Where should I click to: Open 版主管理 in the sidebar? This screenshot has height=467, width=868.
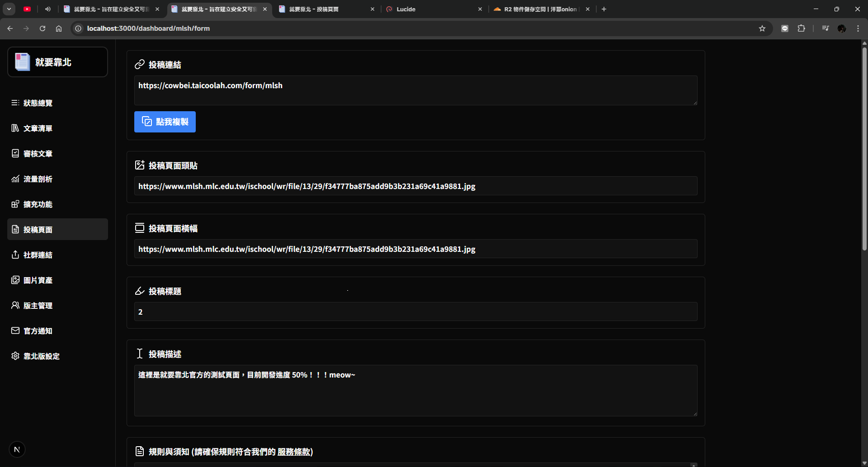coord(57,306)
